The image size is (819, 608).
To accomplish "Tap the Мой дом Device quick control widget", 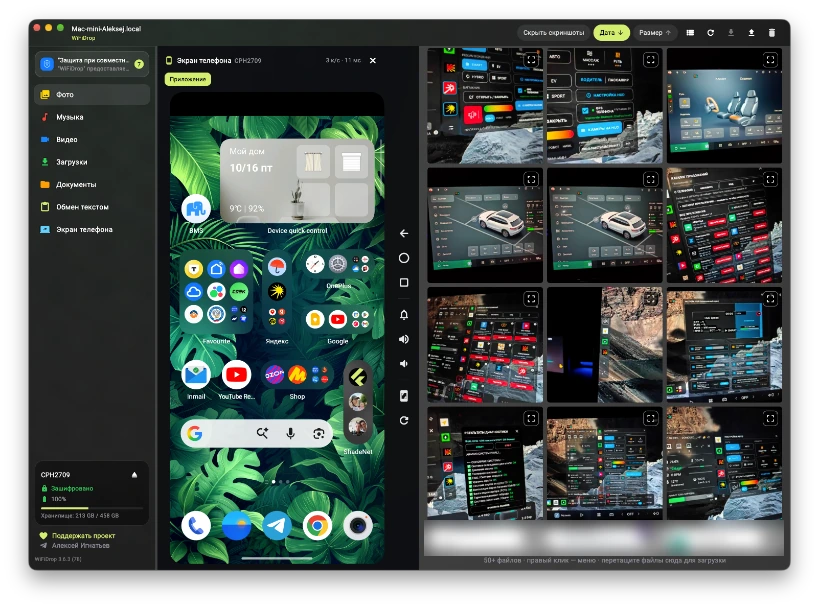I will (x=297, y=181).
